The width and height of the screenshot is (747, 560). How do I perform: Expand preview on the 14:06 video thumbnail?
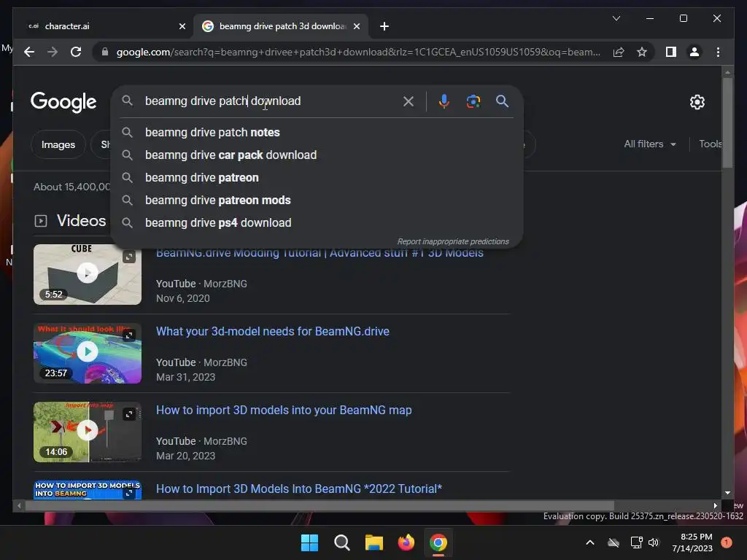(x=128, y=414)
